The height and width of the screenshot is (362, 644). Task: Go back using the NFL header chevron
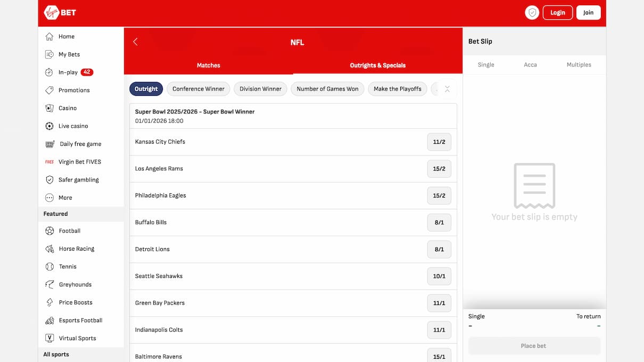pyautogui.click(x=135, y=41)
